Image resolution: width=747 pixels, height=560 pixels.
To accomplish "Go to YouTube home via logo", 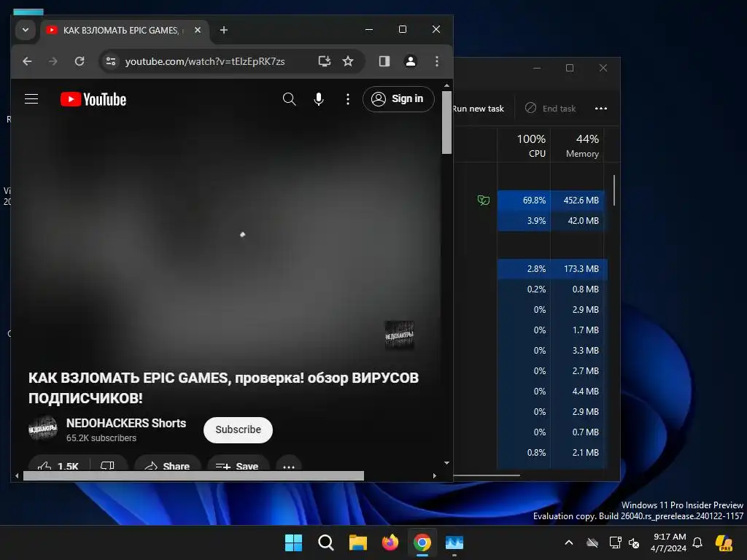I will coord(93,99).
